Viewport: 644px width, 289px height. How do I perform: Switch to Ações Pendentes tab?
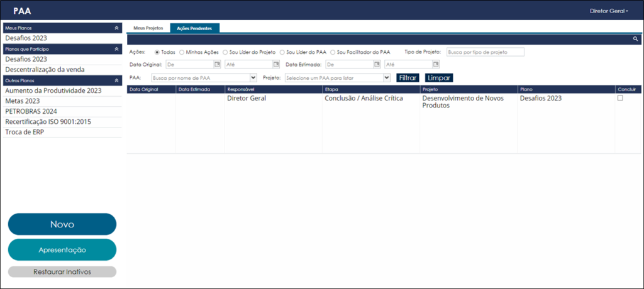pyautogui.click(x=195, y=28)
